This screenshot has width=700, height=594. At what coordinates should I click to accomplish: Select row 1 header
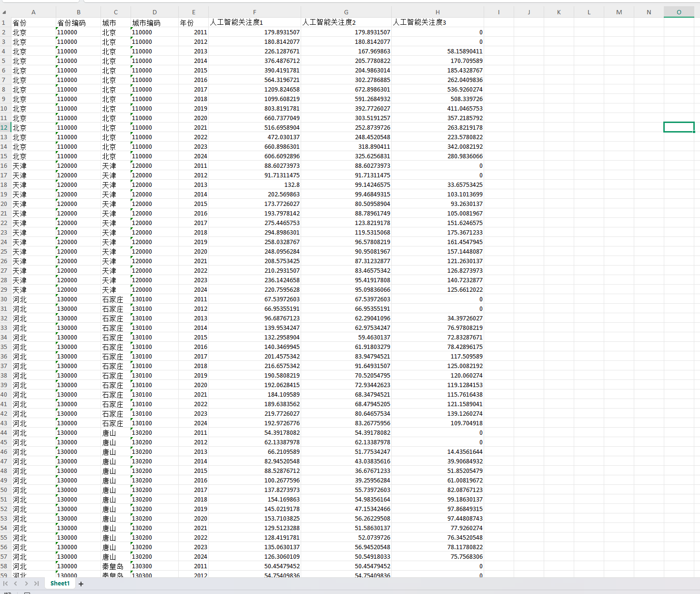(x=5, y=22)
